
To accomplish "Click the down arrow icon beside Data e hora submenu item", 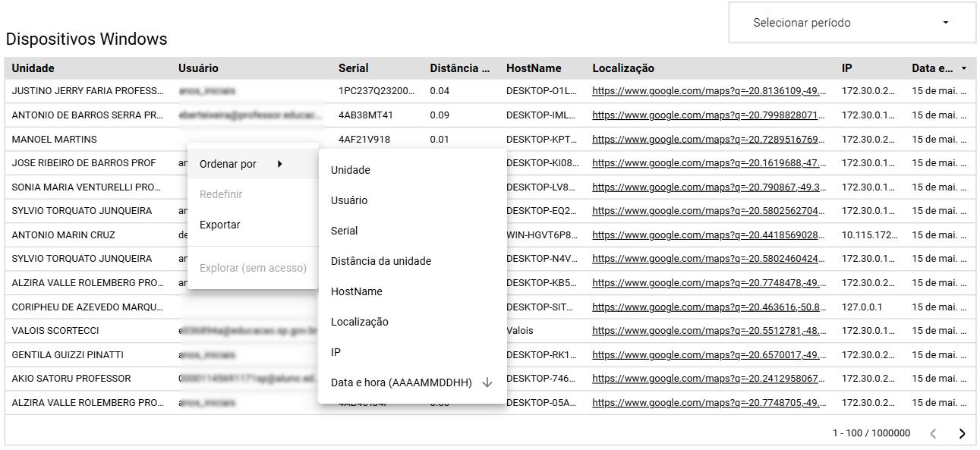I will [487, 382].
